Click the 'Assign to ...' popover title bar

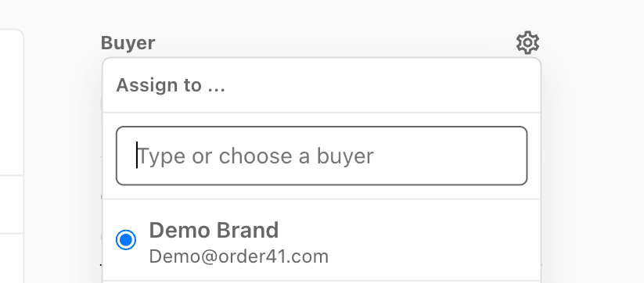click(322, 85)
